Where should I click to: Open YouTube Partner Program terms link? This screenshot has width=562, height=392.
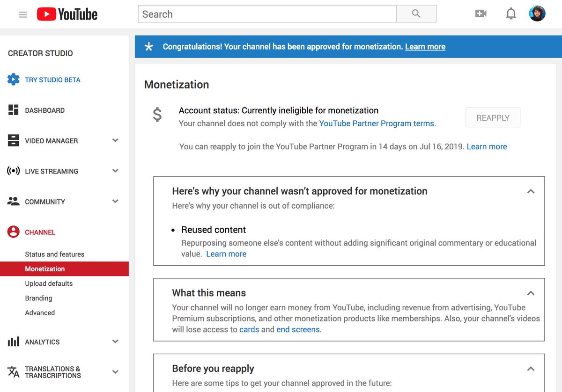pos(377,123)
